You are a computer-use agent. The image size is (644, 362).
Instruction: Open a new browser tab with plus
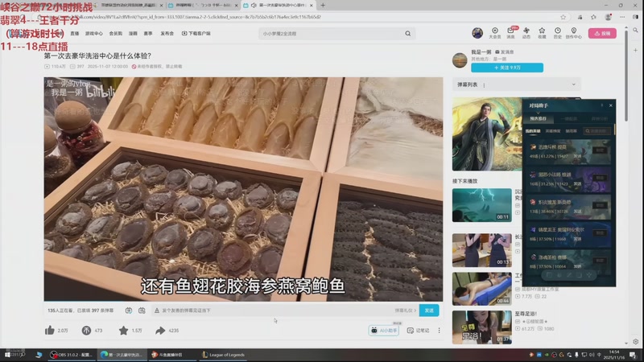[323, 6]
